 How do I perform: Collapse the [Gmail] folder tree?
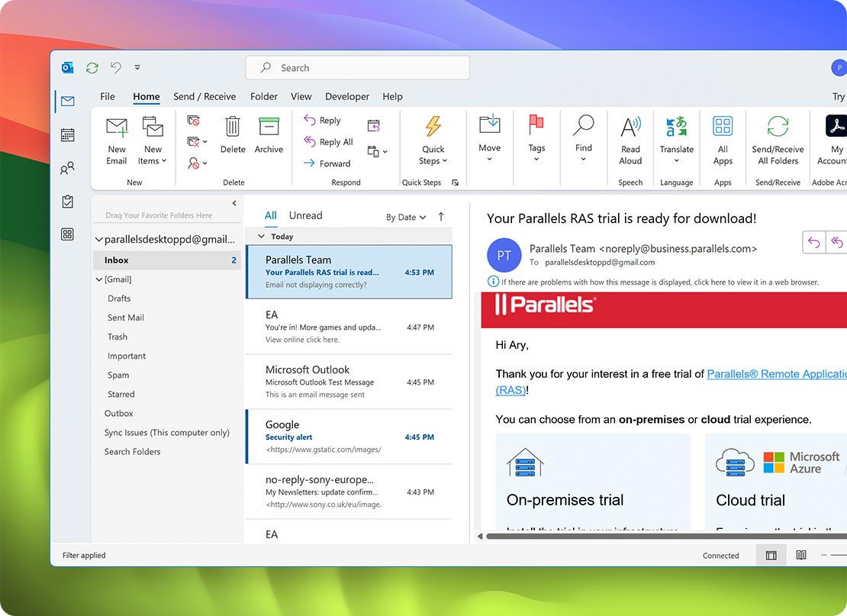[x=99, y=280]
